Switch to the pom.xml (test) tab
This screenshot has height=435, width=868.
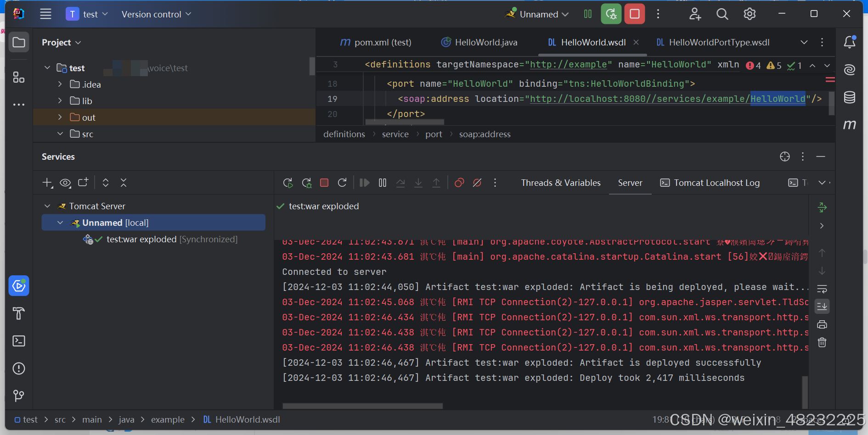pyautogui.click(x=375, y=42)
